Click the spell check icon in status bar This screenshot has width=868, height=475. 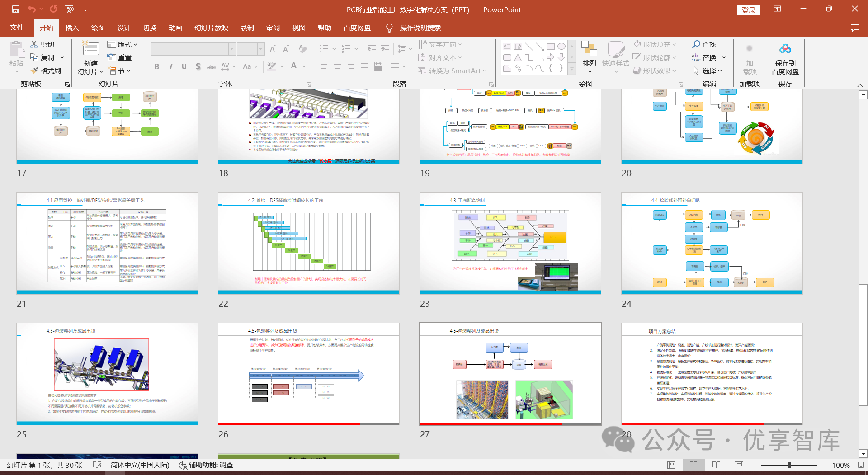97,465
